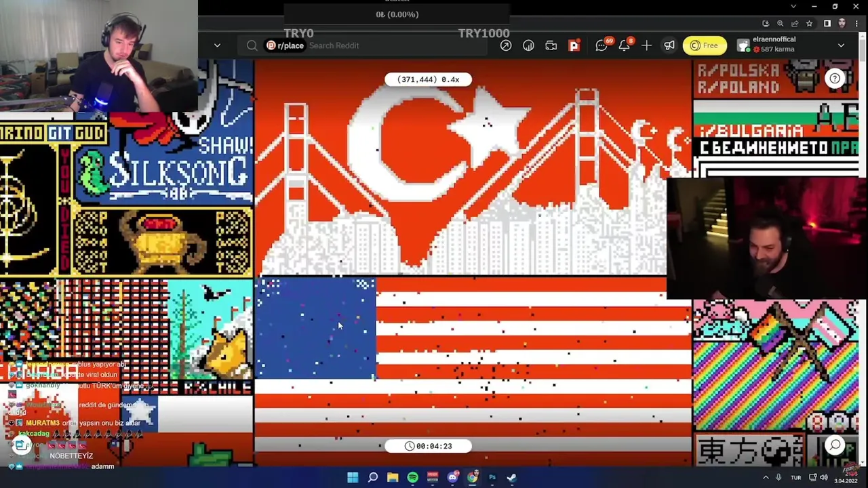Click the GIT GUD text art
Viewport: 868px width, 488px height.
(x=77, y=133)
